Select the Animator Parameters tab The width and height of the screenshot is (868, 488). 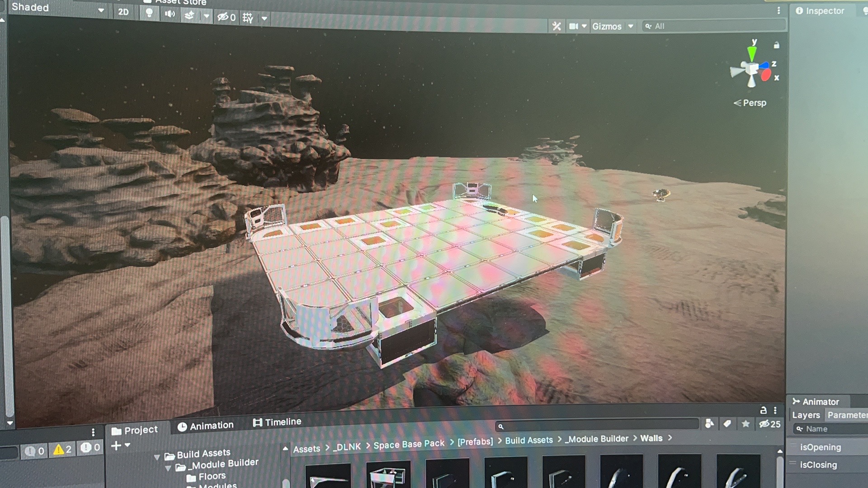tap(847, 415)
